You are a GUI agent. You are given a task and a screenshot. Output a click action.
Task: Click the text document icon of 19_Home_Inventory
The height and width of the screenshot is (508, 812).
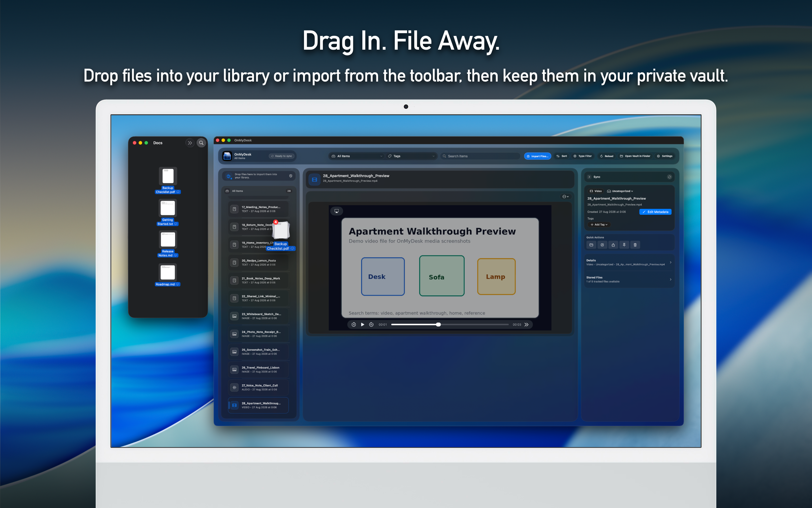coord(234,245)
